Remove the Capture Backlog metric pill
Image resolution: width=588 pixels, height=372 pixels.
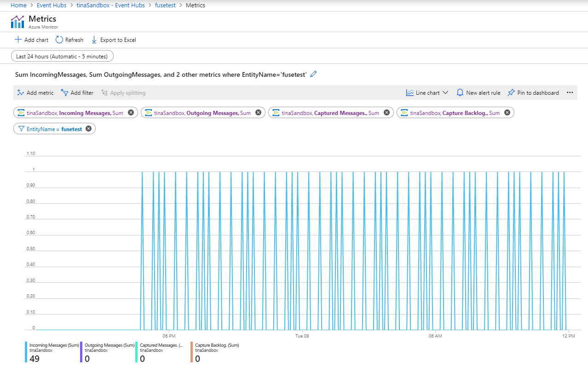coord(507,113)
